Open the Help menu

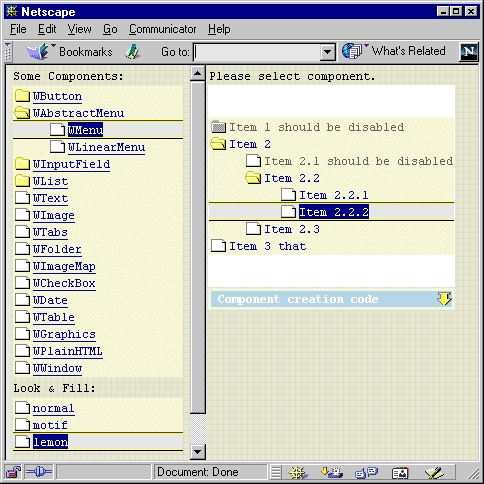click(x=219, y=29)
